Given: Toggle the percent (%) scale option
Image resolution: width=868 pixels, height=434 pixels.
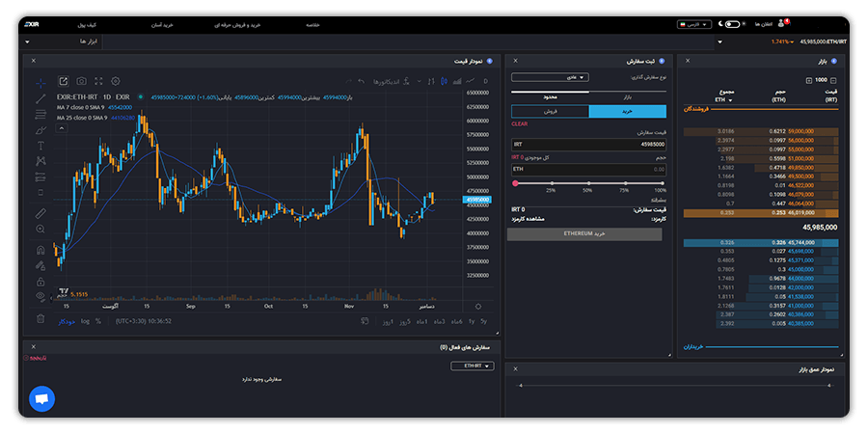Looking at the screenshot, I should 98,321.
